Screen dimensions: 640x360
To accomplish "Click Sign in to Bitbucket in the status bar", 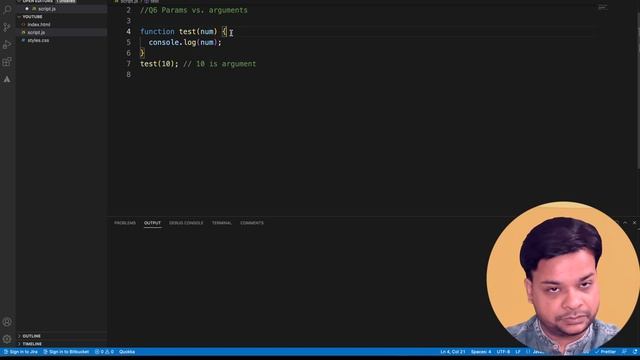I will [x=66, y=352].
